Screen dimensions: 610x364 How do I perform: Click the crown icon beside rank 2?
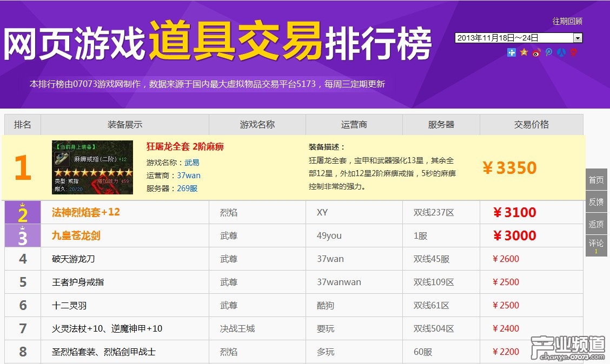point(22,206)
